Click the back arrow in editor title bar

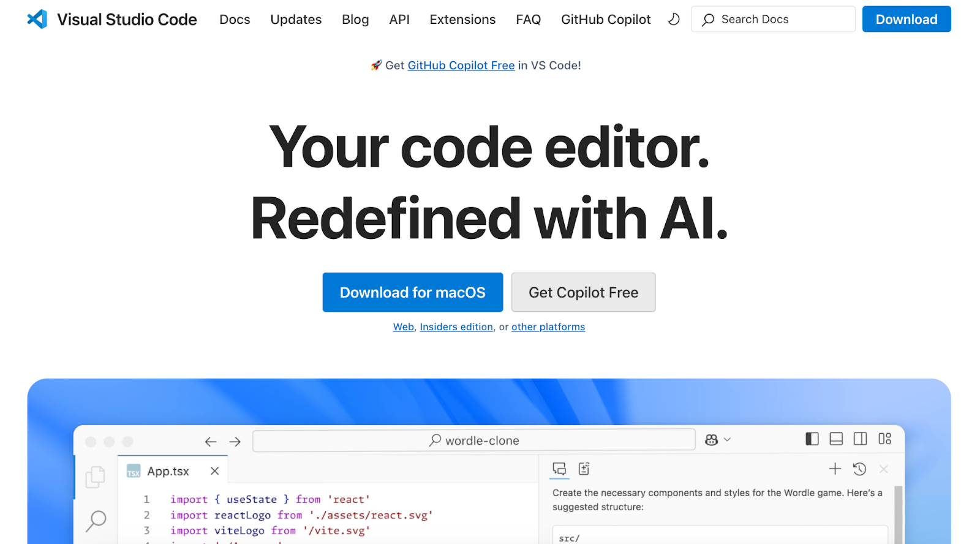[211, 442]
